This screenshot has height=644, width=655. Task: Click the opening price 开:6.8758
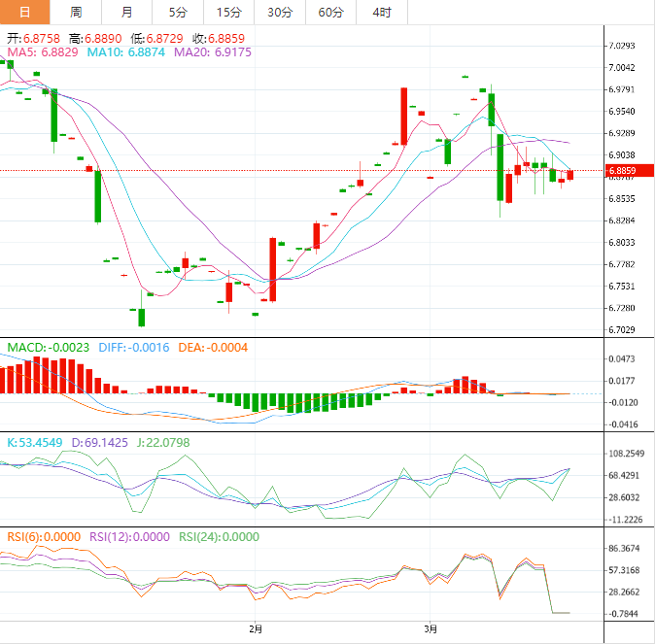(33, 39)
